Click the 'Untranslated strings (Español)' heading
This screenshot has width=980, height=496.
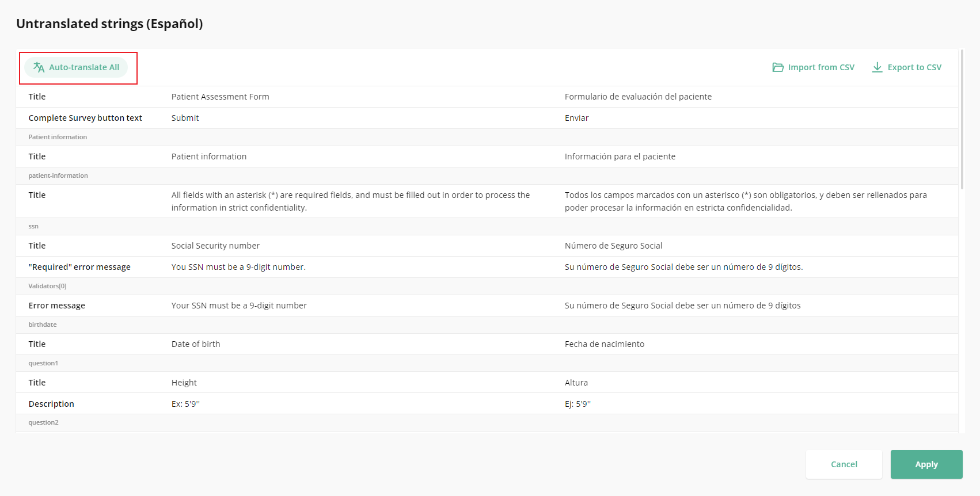[109, 24]
